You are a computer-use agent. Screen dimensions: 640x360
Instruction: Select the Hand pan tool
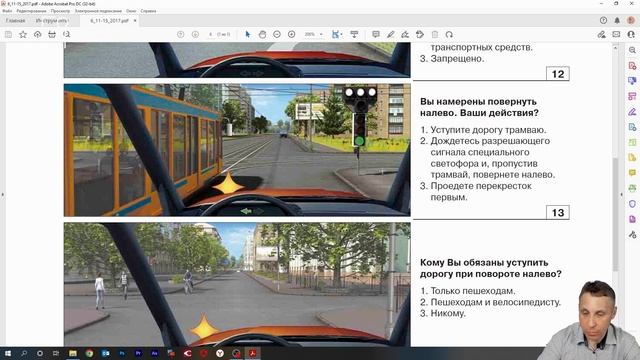point(262,35)
